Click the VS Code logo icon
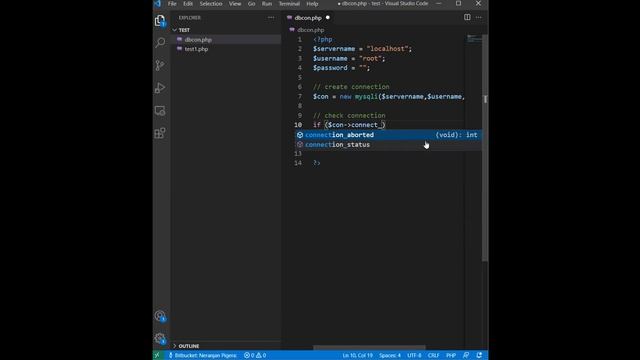 pos(158,4)
